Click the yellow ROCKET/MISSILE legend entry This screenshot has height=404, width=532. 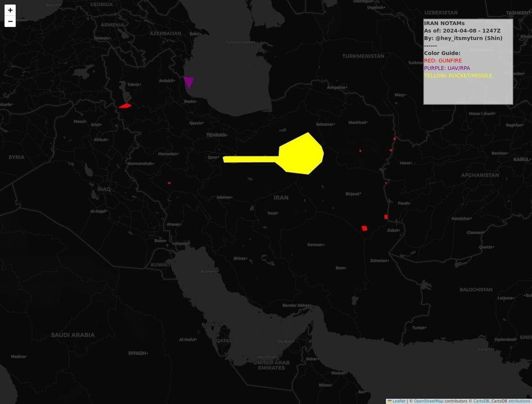point(458,76)
